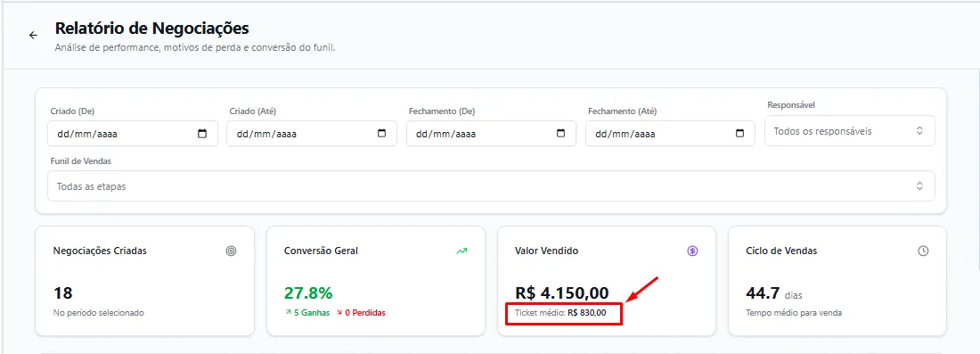Click the 27.8% conversion value
This screenshot has height=354, width=980.
point(308,292)
